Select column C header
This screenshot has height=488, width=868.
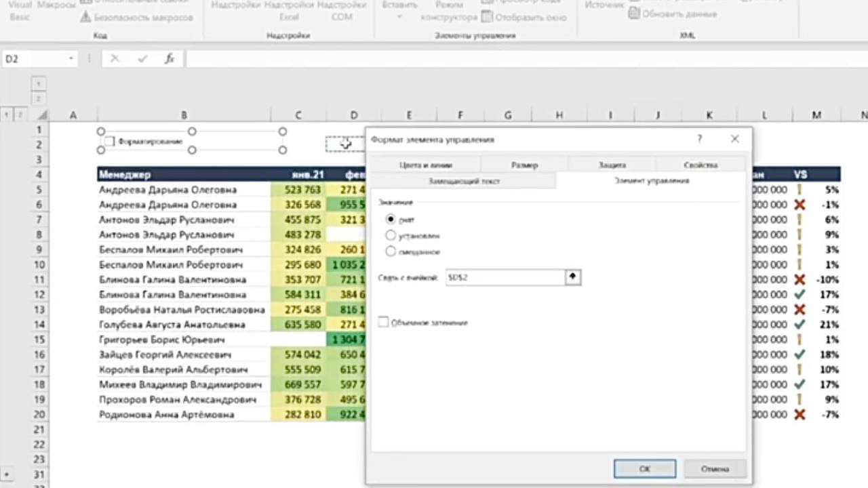coord(298,115)
